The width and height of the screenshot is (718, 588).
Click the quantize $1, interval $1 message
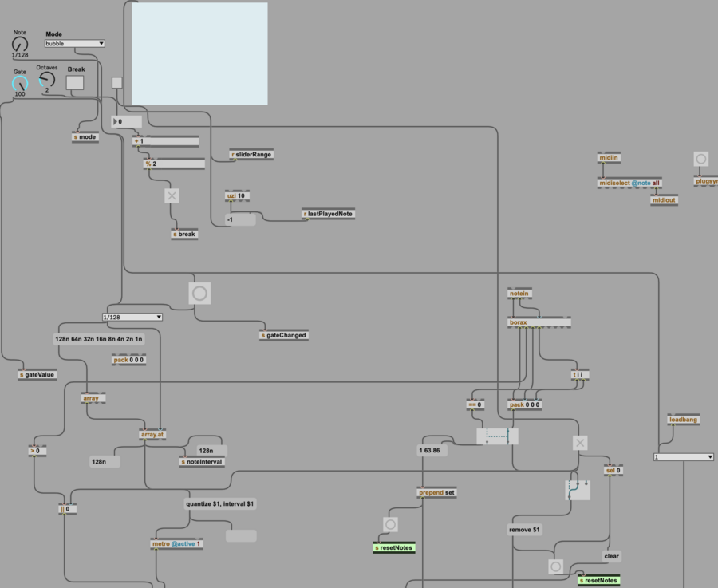click(220, 503)
